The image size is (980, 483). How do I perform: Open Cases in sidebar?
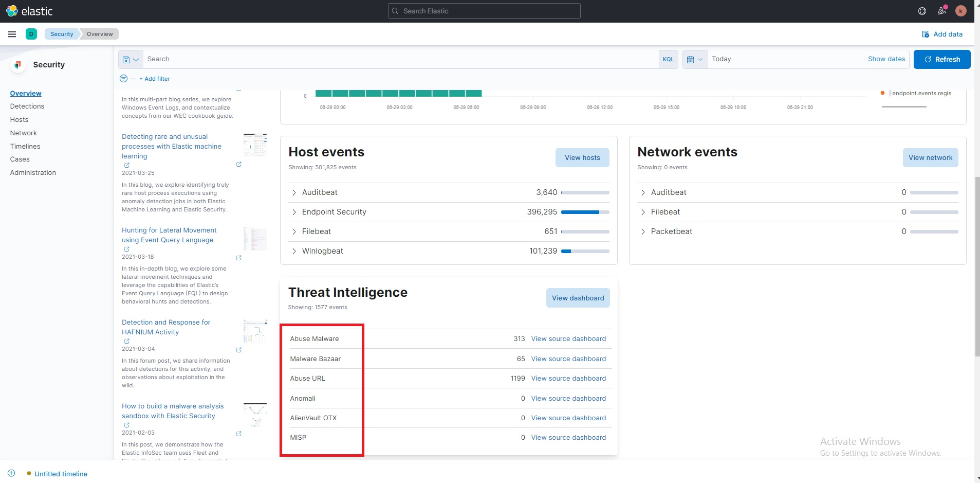coord(20,159)
